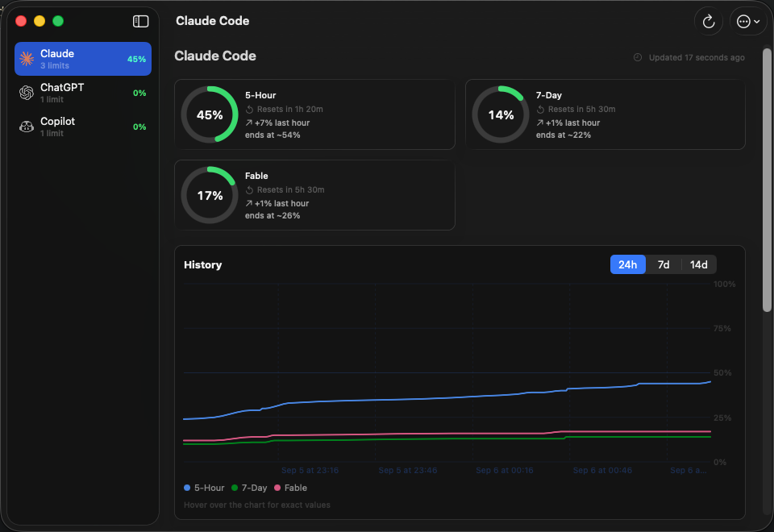Click 'Resets in 1h 20m' text
Screen dimensions: 774x532
tap(289, 109)
